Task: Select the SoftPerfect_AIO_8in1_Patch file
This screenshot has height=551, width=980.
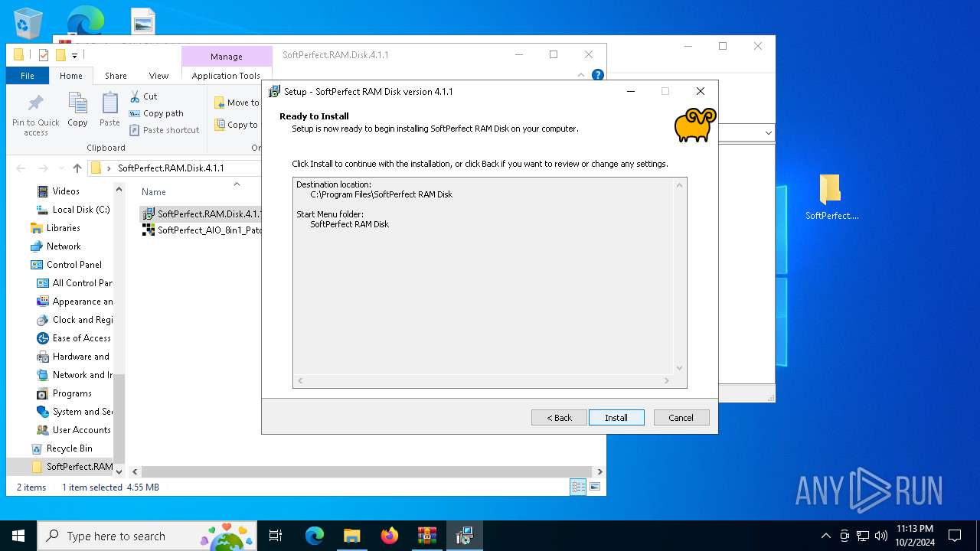Action: (202, 230)
